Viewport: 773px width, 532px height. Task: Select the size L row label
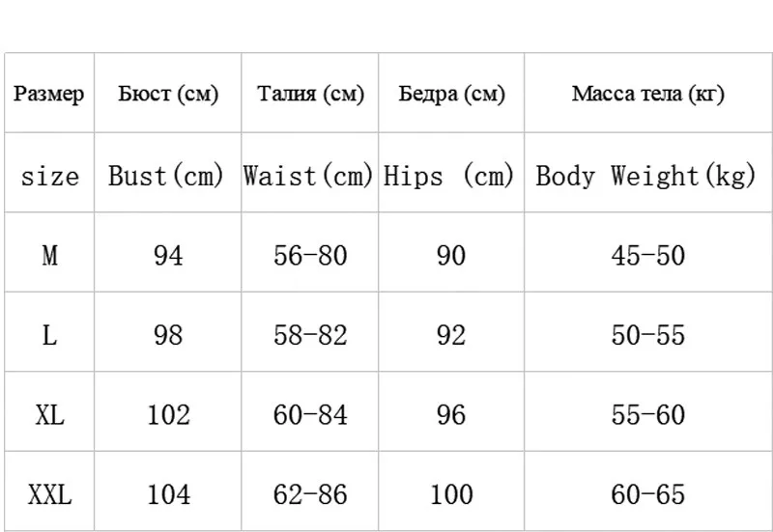pyautogui.click(x=49, y=335)
